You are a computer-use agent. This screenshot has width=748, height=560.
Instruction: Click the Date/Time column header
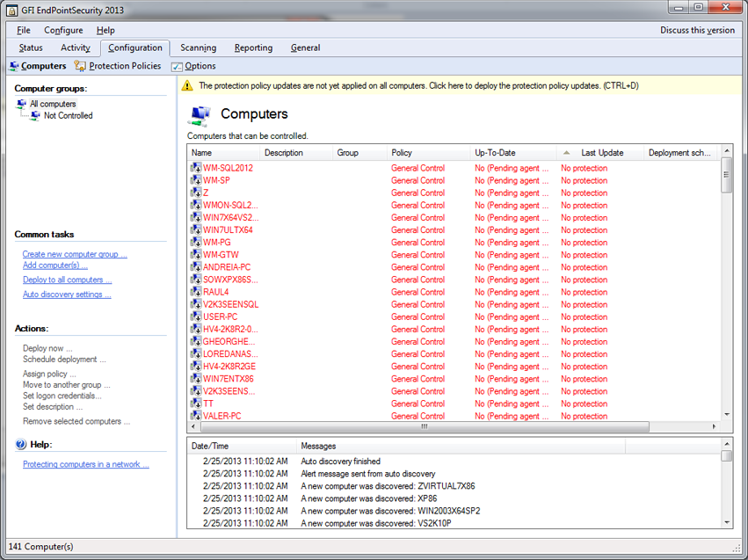coord(242,446)
